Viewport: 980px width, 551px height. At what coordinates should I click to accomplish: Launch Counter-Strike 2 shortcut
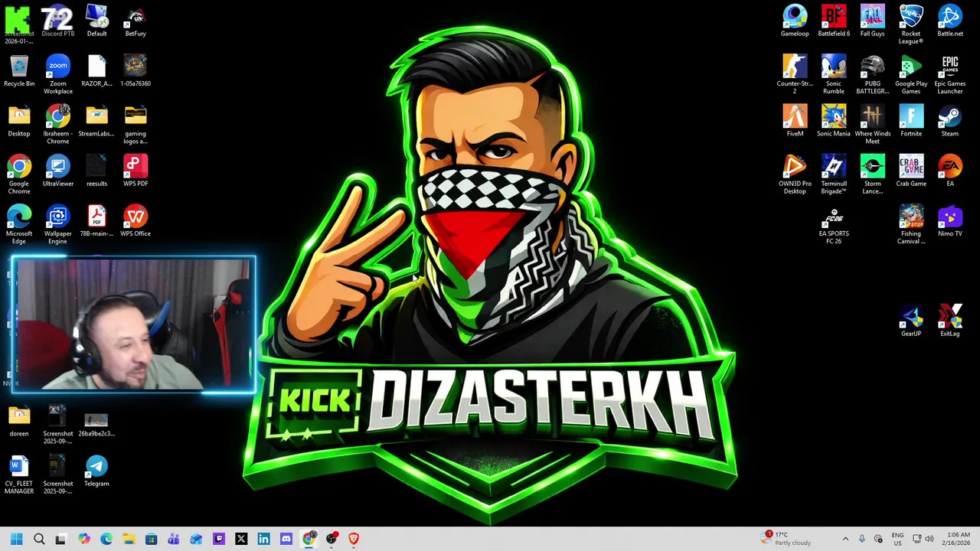pos(795,74)
